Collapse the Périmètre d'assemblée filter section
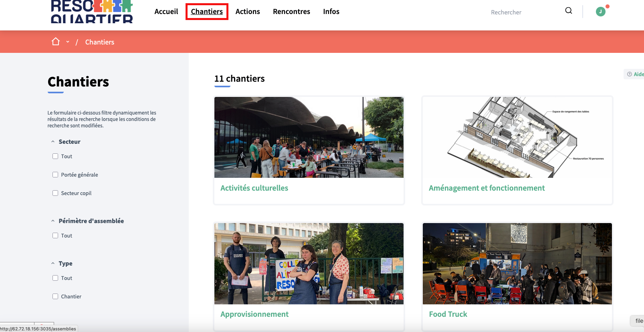The image size is (644, 332). (53, 221)
